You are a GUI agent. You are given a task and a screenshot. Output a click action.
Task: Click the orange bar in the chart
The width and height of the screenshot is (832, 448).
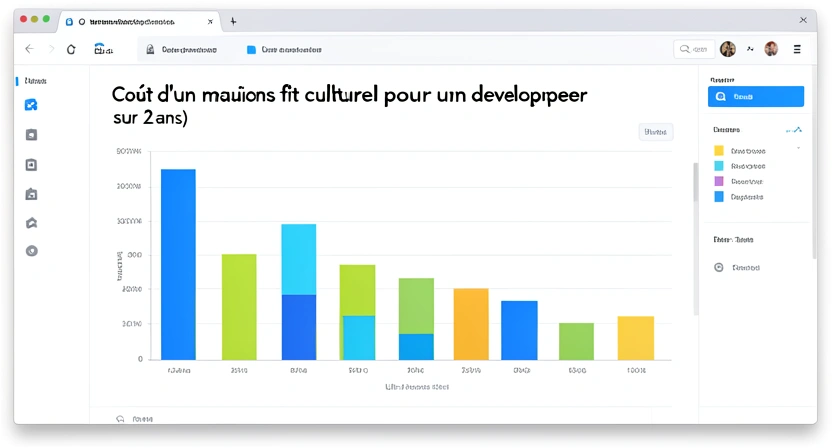(x=471, y=324)
